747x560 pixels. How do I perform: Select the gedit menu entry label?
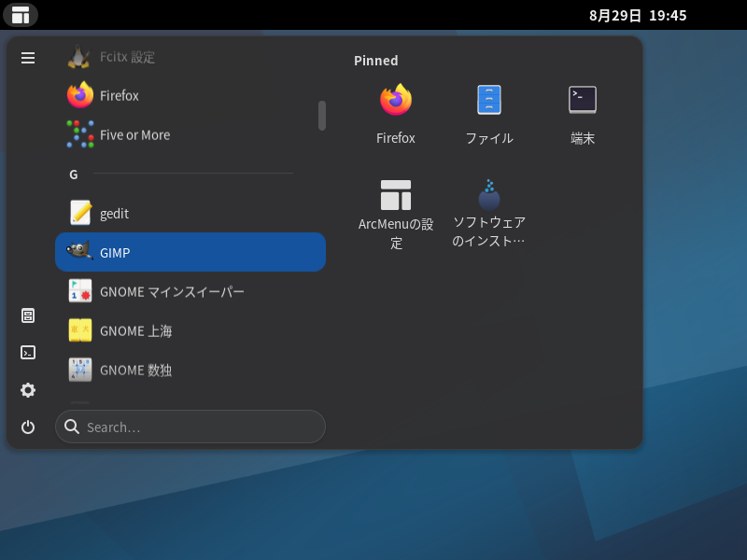tap(114, 214)
